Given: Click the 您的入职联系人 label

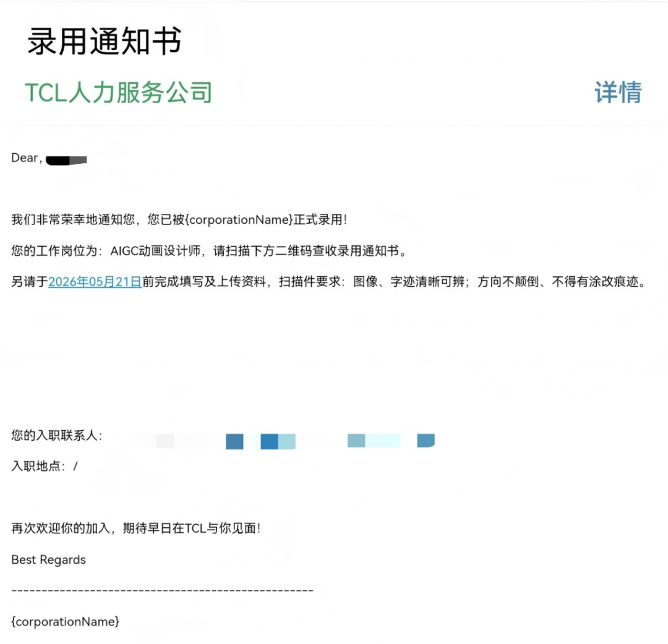Looking at the screenshot, I should click(57, 436).
